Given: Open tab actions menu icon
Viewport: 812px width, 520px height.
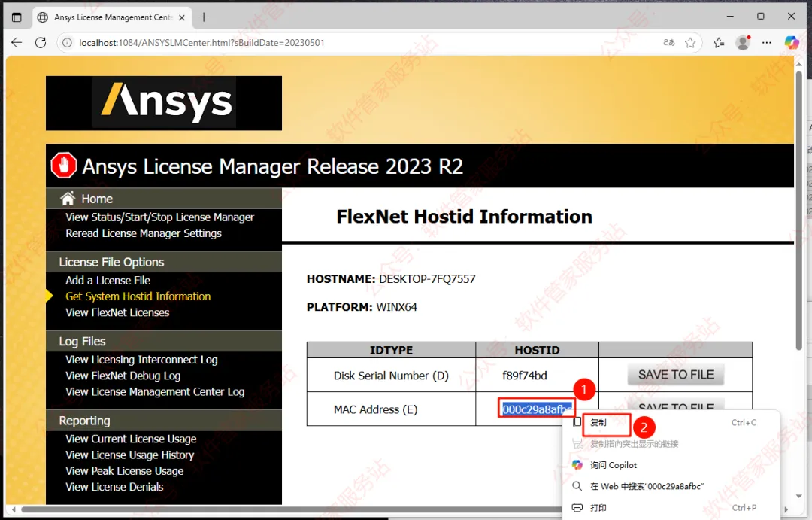Looking at the screenshot, I should [17, 17].
